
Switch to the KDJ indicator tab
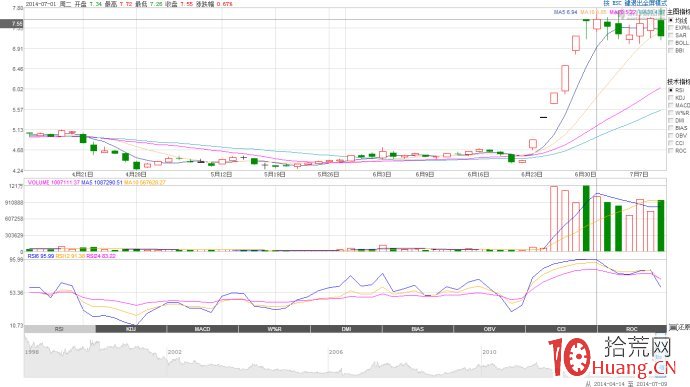point(131,329)
